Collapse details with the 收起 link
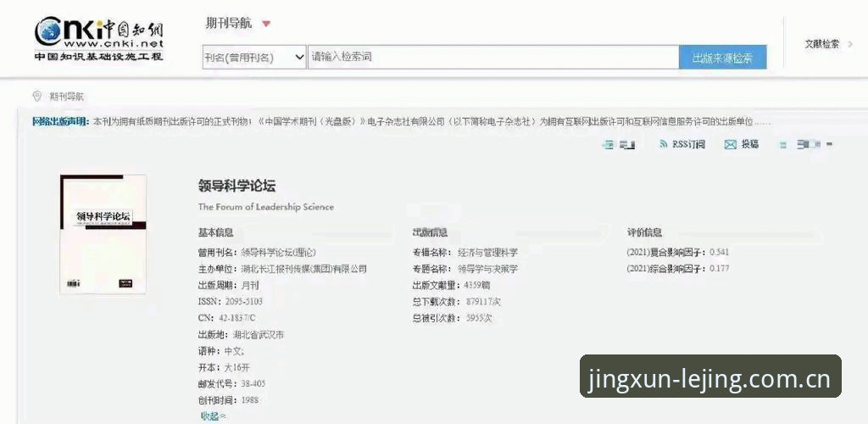The image size is (868, 424). click(213, 416)
